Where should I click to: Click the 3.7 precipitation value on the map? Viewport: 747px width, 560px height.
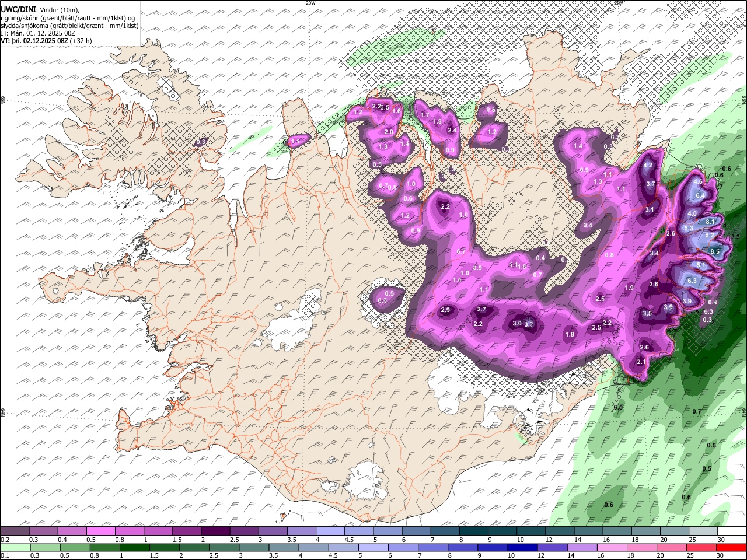651,184
